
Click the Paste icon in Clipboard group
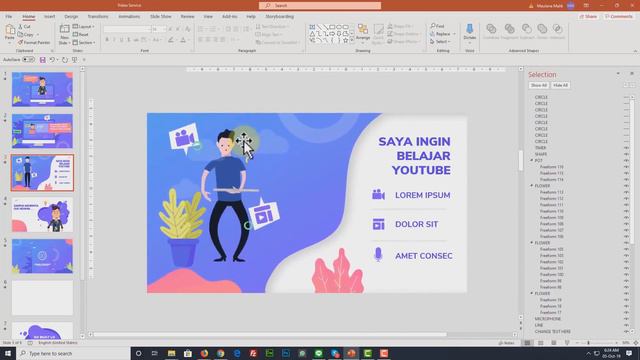point(10,30)
